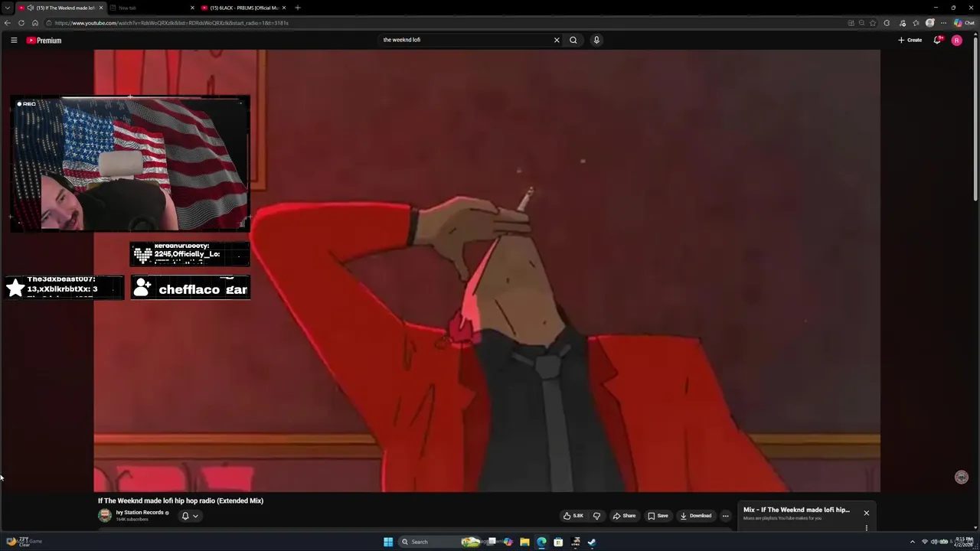Open the Create menu
Screen dimensions: 980x551
coord(910,40)
